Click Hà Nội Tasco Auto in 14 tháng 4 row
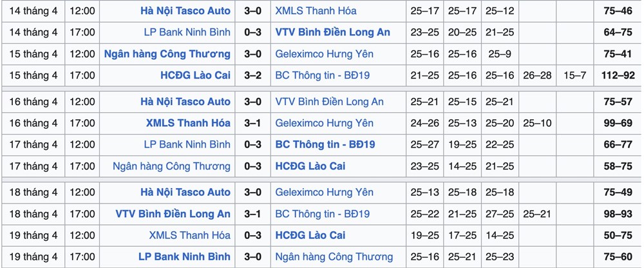 pos(185,11)
